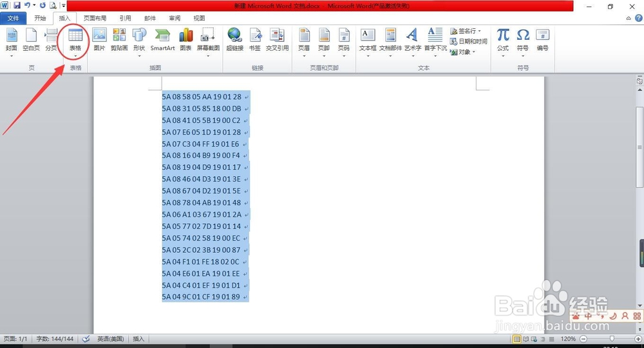
Task: Switch to Draft view
Action: pos(552,339)
